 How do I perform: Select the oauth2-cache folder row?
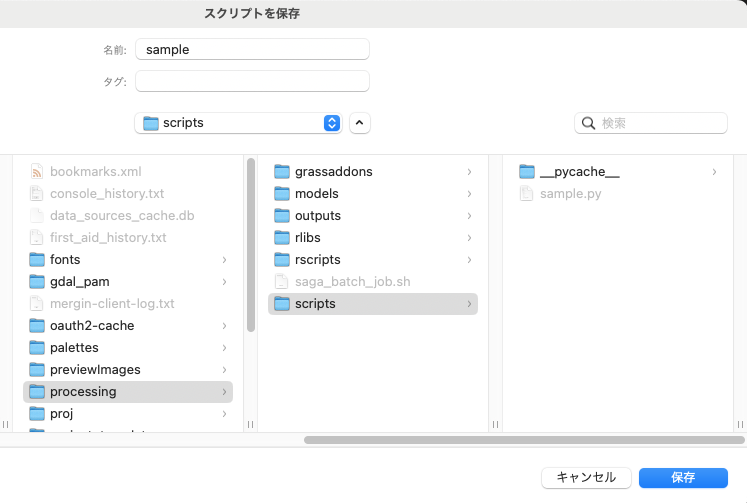coord(128,326)
